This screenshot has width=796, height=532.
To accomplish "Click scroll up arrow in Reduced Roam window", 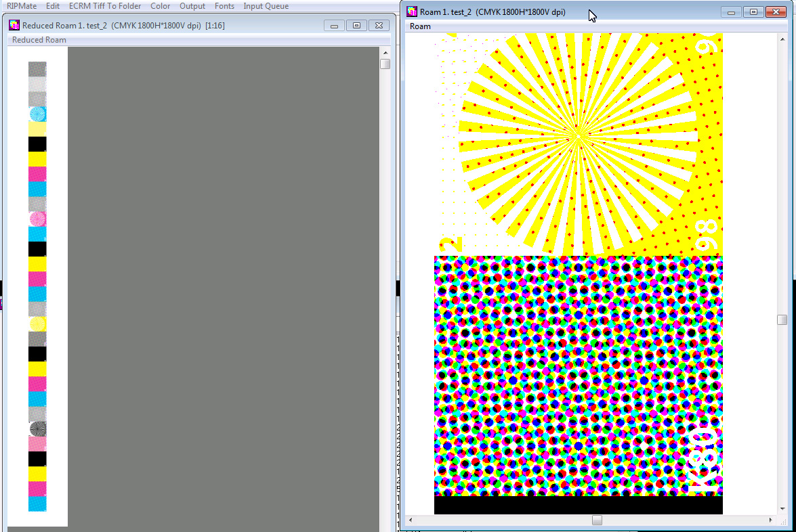I will click(385, 52).
